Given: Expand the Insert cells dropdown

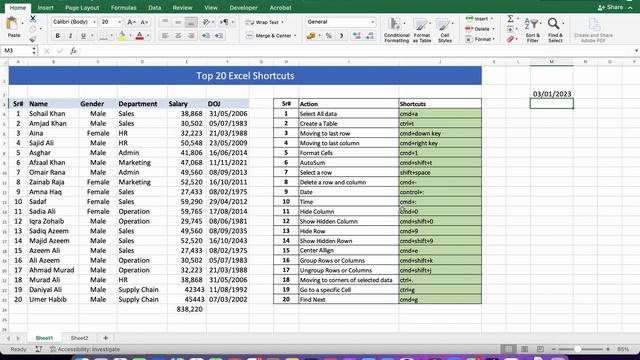Looking at the screenshot, I should pyautogui.click(x=491, y=19).
